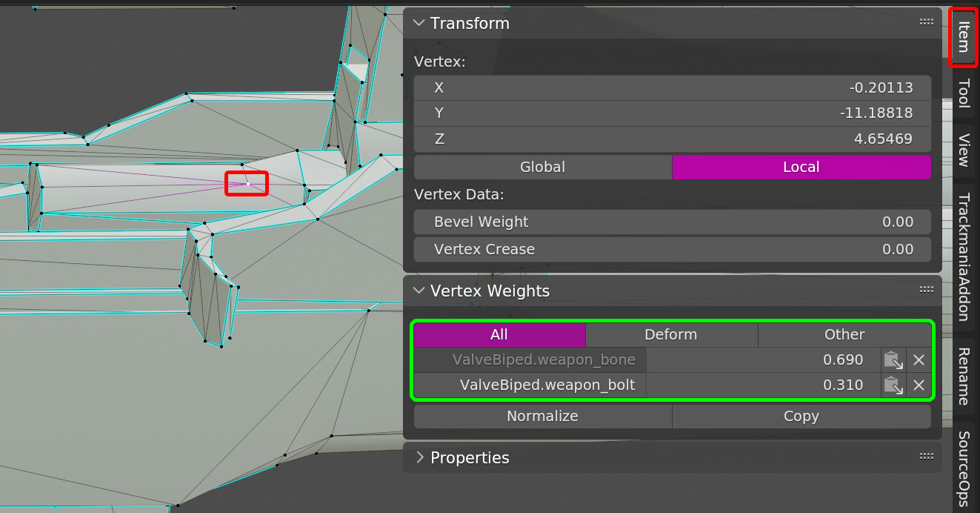Expand the Properties panel
This screenshot has width=980, height=513.
419,457
